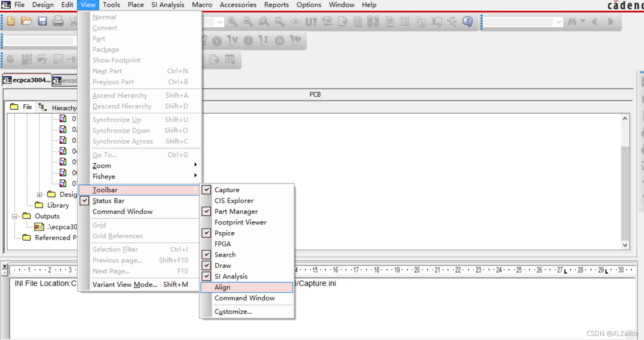Viewport: 644px width, 340px height.
Task: Click the New document toolbar icon
Action: 11,21
